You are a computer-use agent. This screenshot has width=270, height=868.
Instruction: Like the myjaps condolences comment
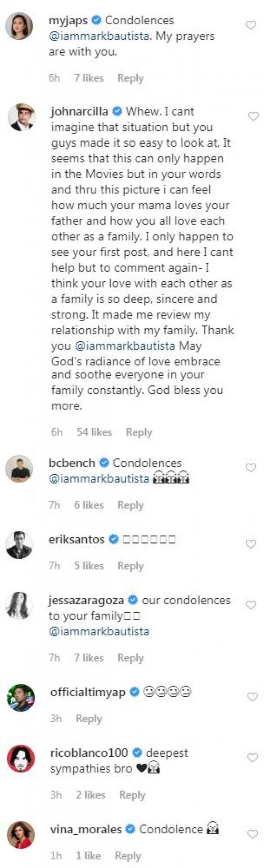251,26
